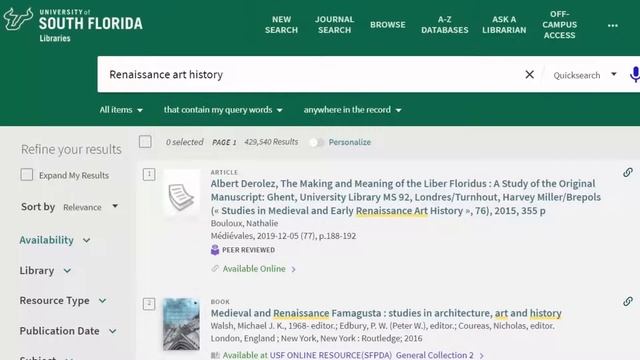Tick the select-all results checkbox
The image size is (640, 360).
pyautogui.click(x=145, y=142)
